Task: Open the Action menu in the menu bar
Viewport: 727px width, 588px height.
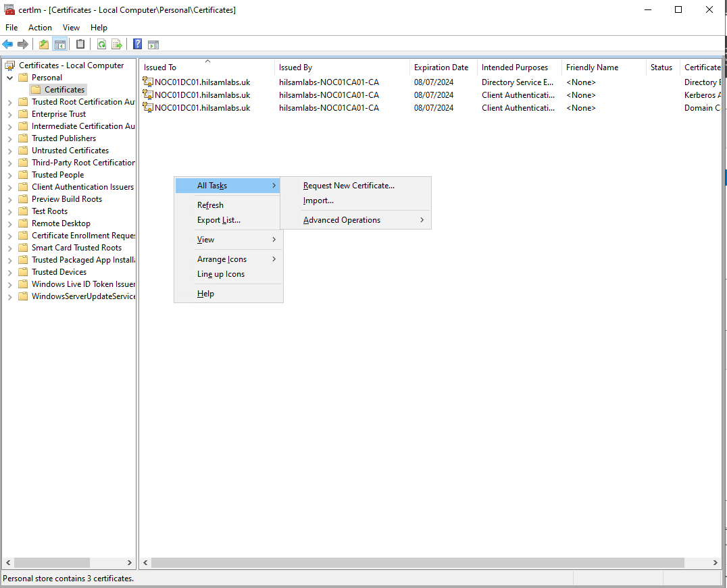Action: coord(40,28)
